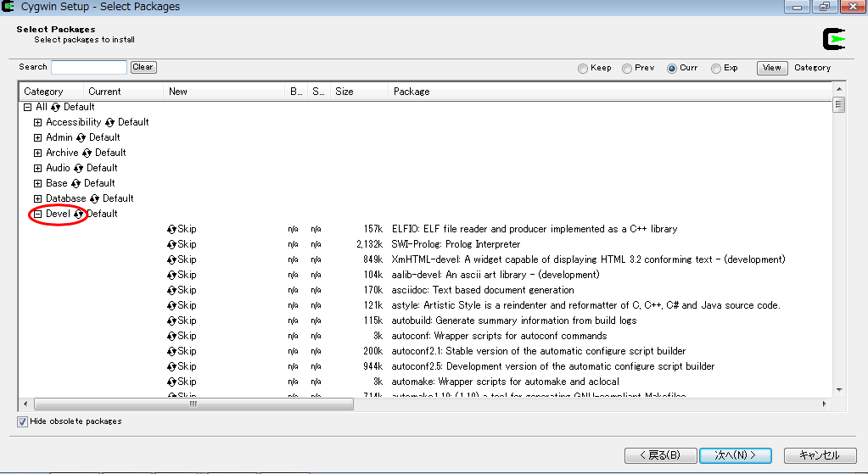Click the horizontal scrollbar left arrow
The width and height of the screenshot is (868, 474).
click(x=25, y=404)
